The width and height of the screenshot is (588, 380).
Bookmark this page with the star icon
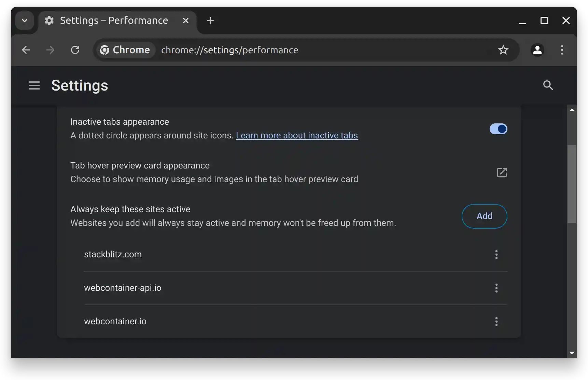503,50
